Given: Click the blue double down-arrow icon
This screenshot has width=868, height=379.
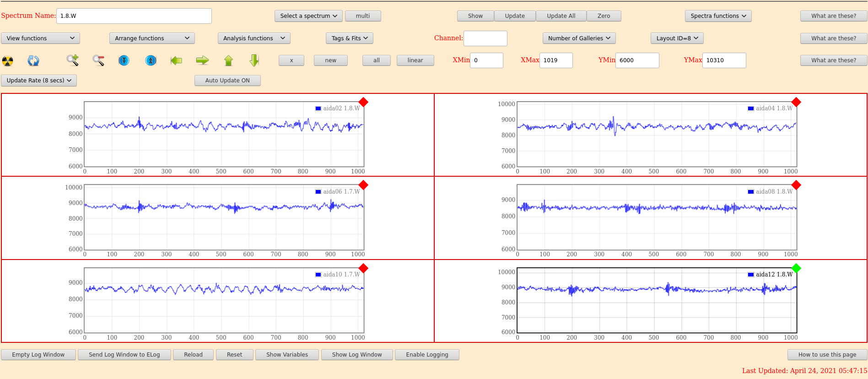Looking at the screenshot, I should pyautogui.click(x=124, y=60).
